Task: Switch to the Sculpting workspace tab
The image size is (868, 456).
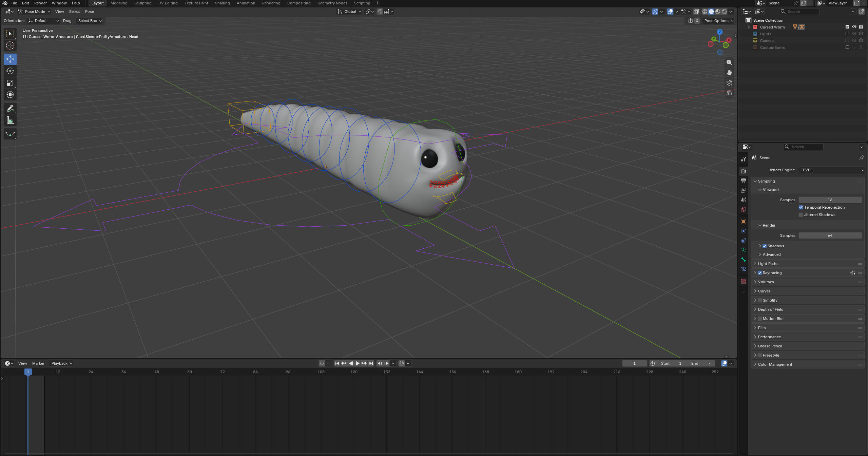Action: coord(142,3)
